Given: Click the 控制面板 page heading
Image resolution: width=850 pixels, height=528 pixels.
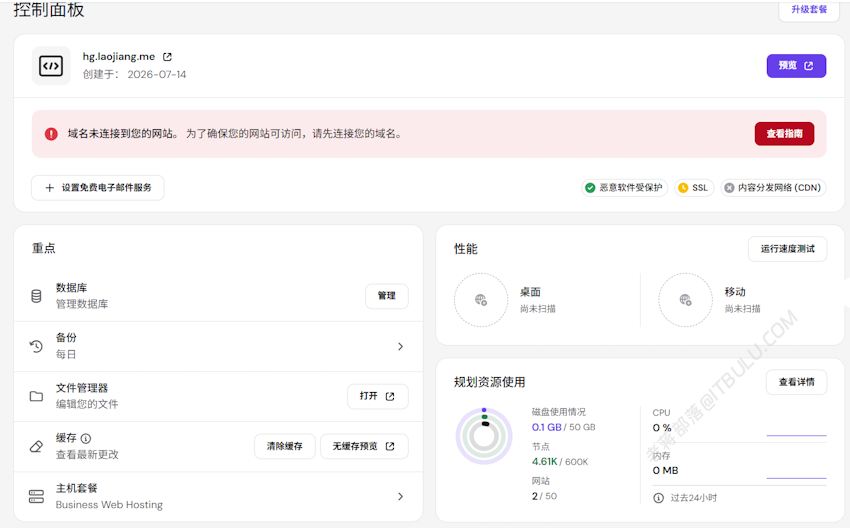Looking at the screenshot, I should pyautogui.click(x=48, y=10).
